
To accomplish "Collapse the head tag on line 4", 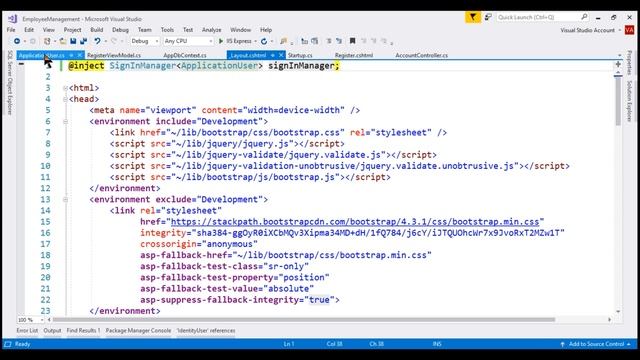I will [x=65, y=99].
